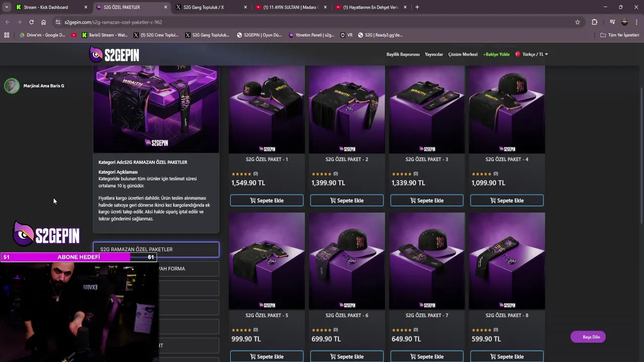The image size is (644, 362).
Task: Go to the browser home page
Action: 43,22
